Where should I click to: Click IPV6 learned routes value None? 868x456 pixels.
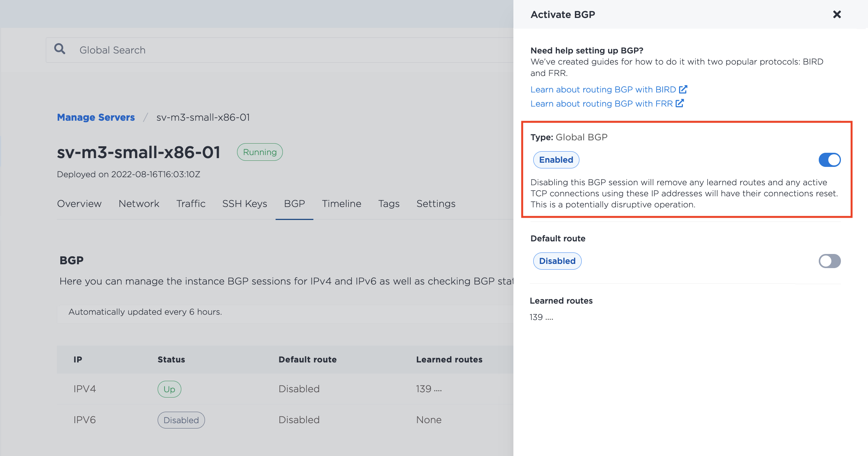429,420
